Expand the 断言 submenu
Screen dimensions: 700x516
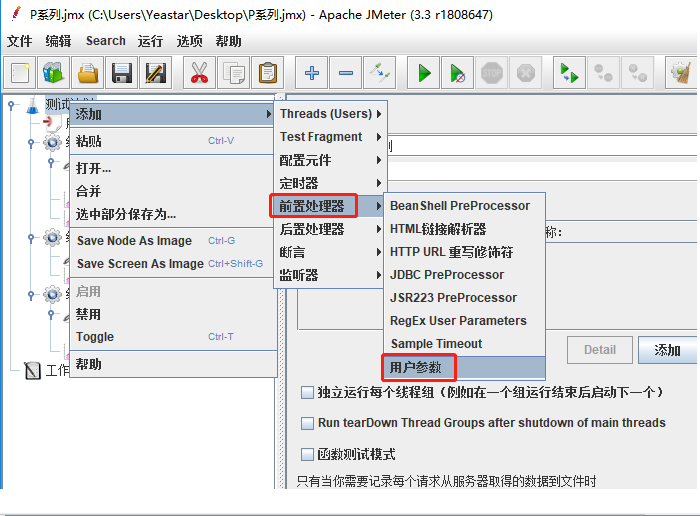coord(330,252)
